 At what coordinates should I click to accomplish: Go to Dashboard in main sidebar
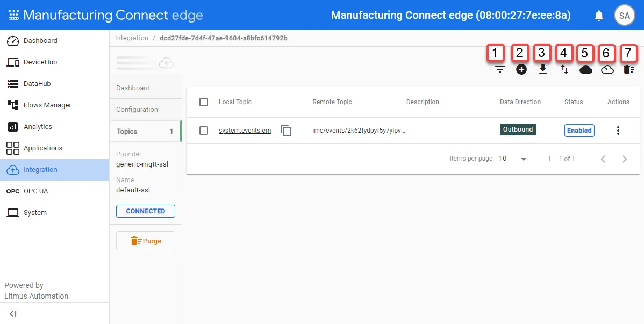(54, 41)
